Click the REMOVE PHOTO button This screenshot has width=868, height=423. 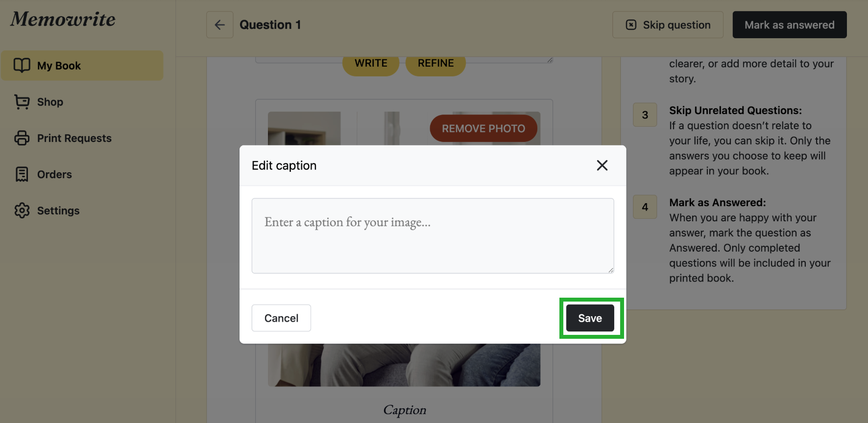click(483, 129)
